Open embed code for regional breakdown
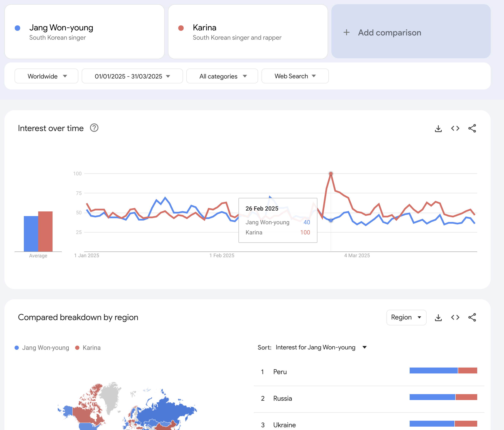The height and width of the screenshot is (430, 504). (x=455, y=317)
